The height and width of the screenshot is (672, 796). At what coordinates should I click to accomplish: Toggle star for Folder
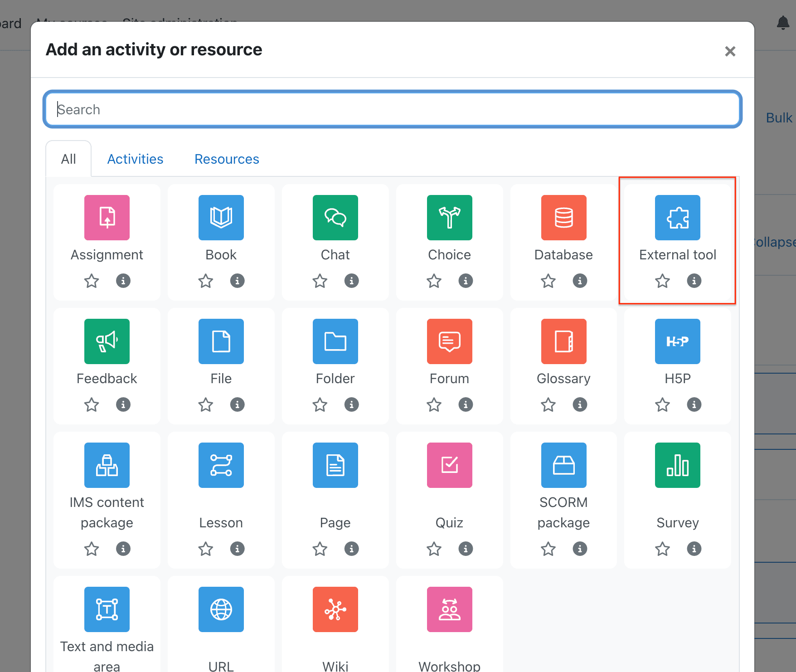coord(320,404)
